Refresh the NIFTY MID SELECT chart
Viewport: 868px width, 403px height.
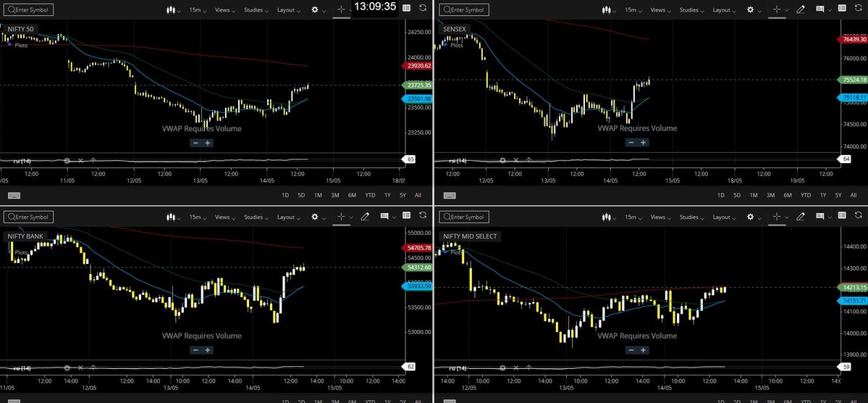(x=859, y=216)
